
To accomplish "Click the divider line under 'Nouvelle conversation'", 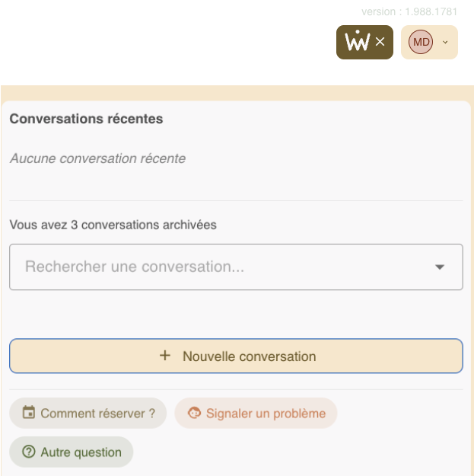I will [x=236, y=389].
